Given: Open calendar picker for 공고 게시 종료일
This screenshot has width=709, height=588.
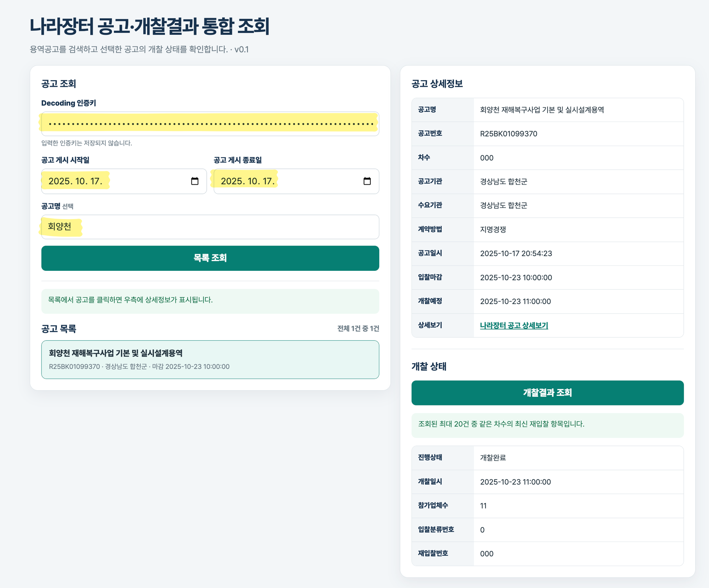Looking at the screenshot, I should click(x=367, y=181).
